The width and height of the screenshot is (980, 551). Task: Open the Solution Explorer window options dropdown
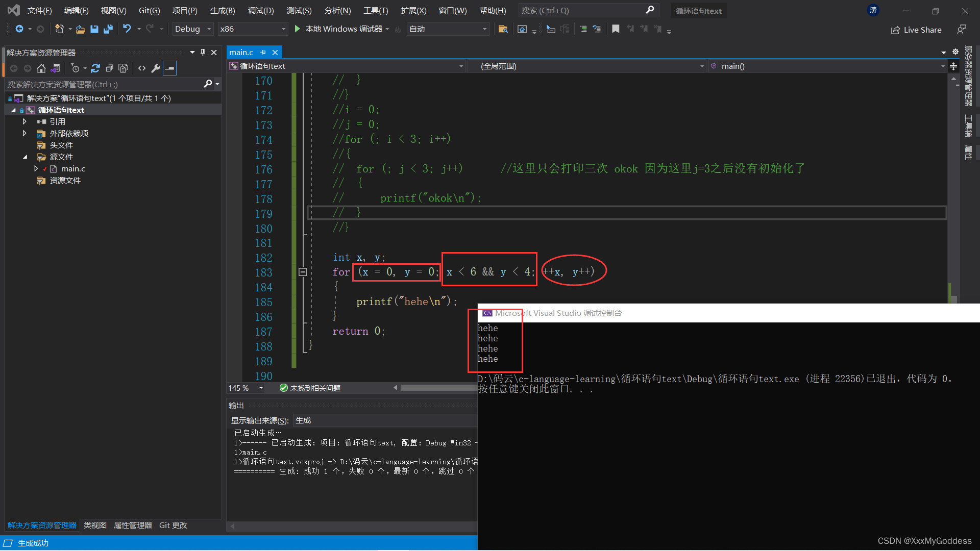click(192, 52)
